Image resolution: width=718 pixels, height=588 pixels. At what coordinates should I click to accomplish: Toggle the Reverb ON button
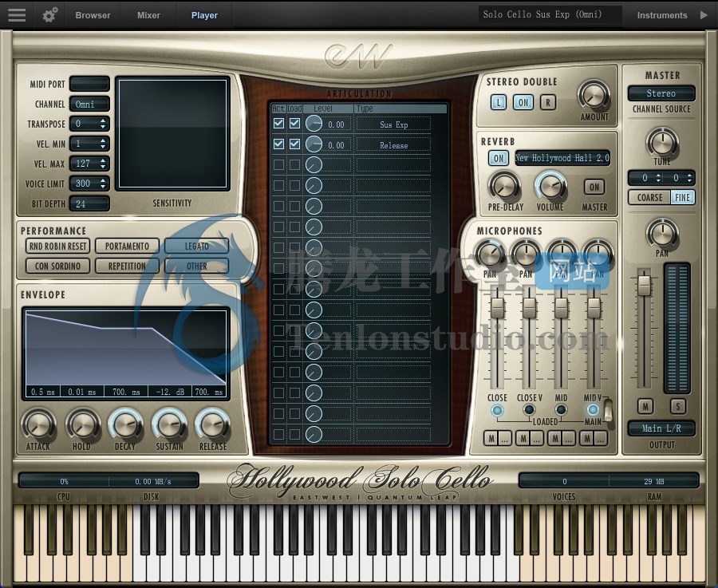(x=498, y=159)
